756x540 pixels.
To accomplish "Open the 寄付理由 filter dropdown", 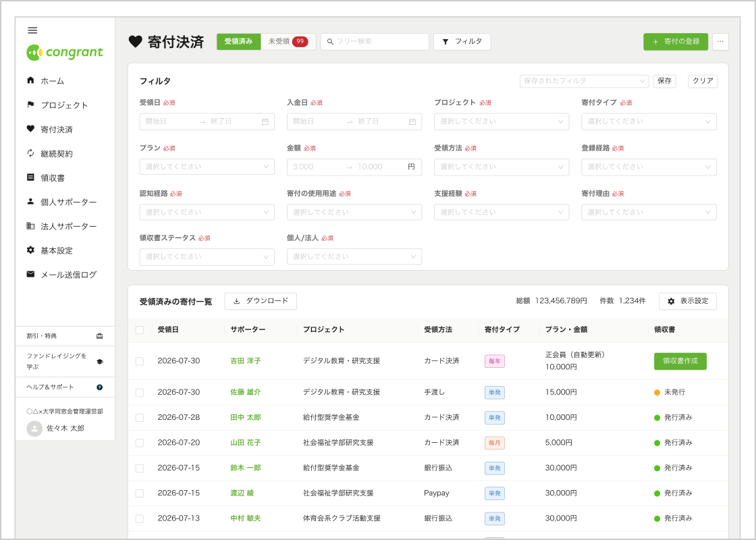I will click(649, 212).
